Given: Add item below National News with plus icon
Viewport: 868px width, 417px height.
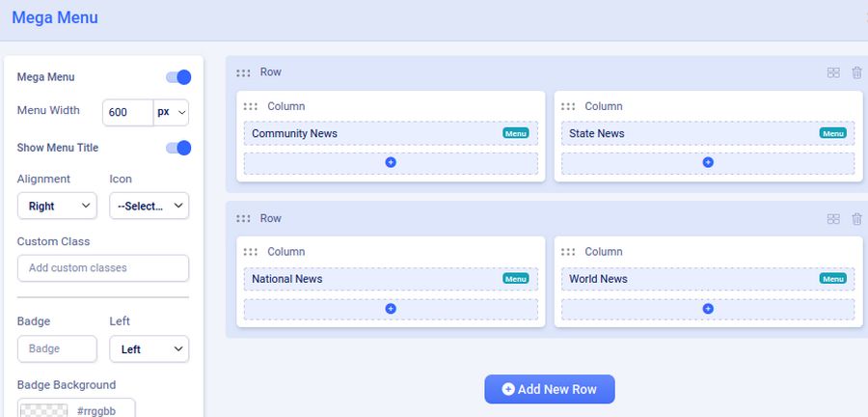Looking at the screenshot, I should coord(391,309).
